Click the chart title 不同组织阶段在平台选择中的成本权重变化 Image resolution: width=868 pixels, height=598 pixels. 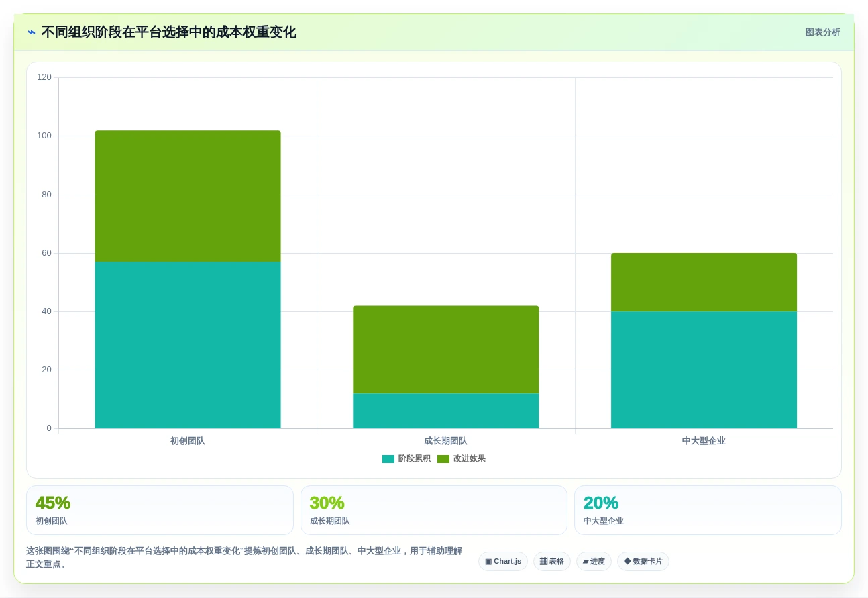point(168,32)
